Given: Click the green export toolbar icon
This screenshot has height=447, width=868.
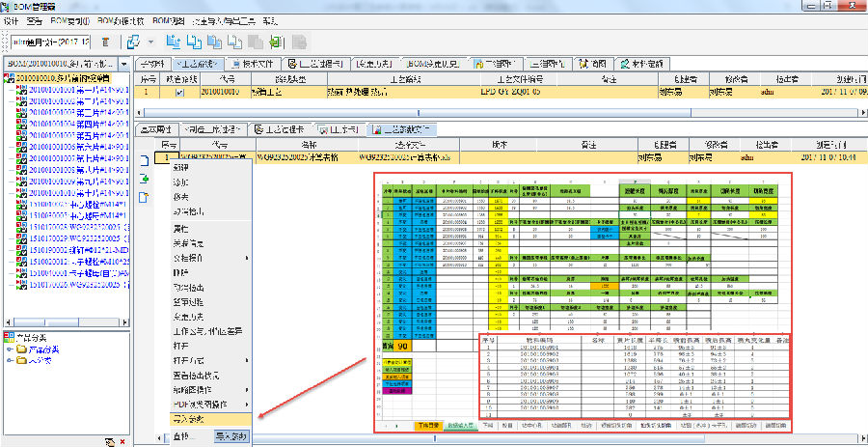Looking at the screenshot, I should [276, 42].
